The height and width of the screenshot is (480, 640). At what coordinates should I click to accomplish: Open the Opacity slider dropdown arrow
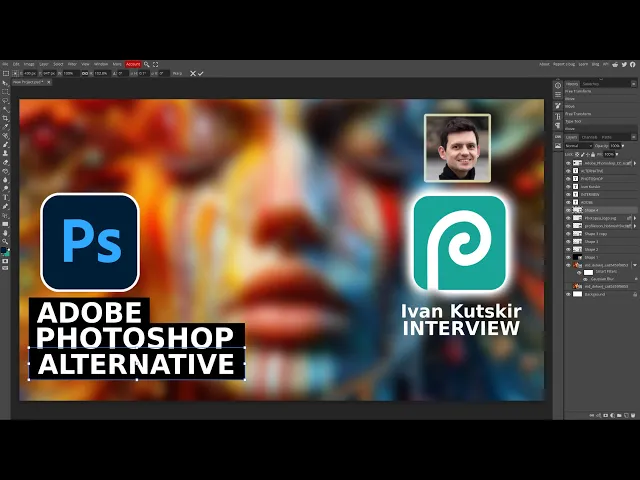tap(623, 146)
